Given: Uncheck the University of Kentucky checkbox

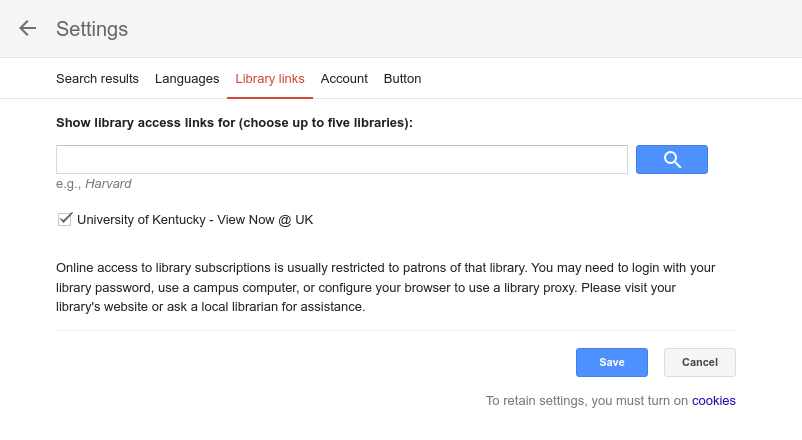Looking at the screenshot, I should point(64,219).
